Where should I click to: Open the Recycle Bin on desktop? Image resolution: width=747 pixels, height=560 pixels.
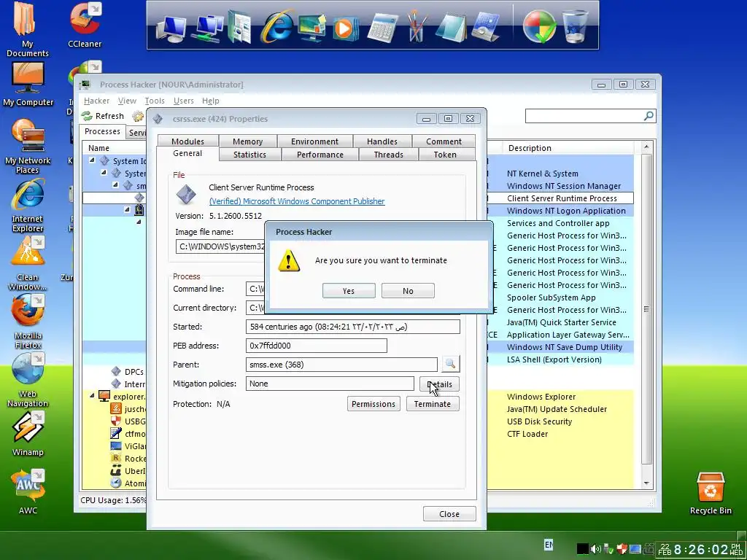click(711, 494)
